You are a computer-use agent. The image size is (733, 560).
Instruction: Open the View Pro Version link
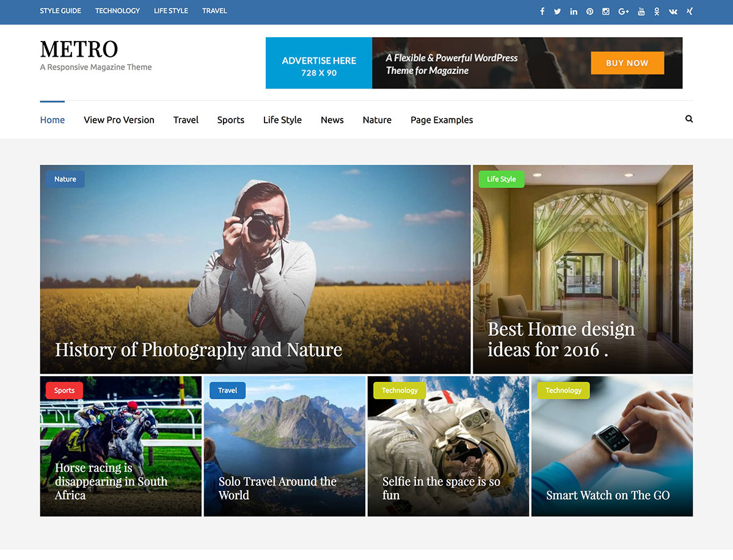(119, 120)
